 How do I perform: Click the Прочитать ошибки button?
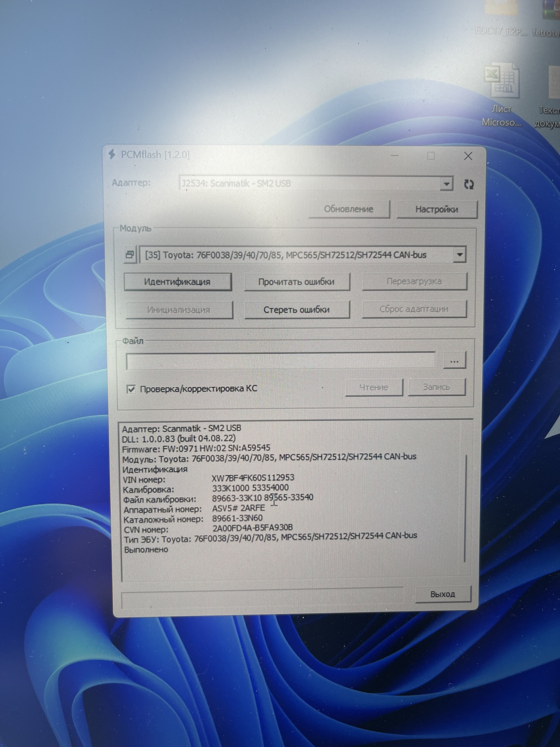(x=296, y=282)
